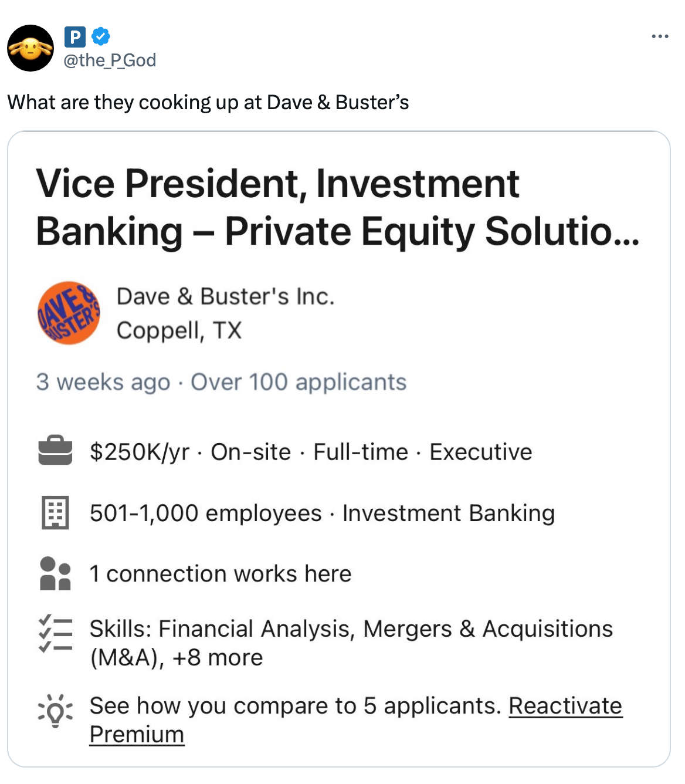Screen dimensions: 685x784
Task: Click the '+8 more' skills text
Action: [x=218, y=658]
